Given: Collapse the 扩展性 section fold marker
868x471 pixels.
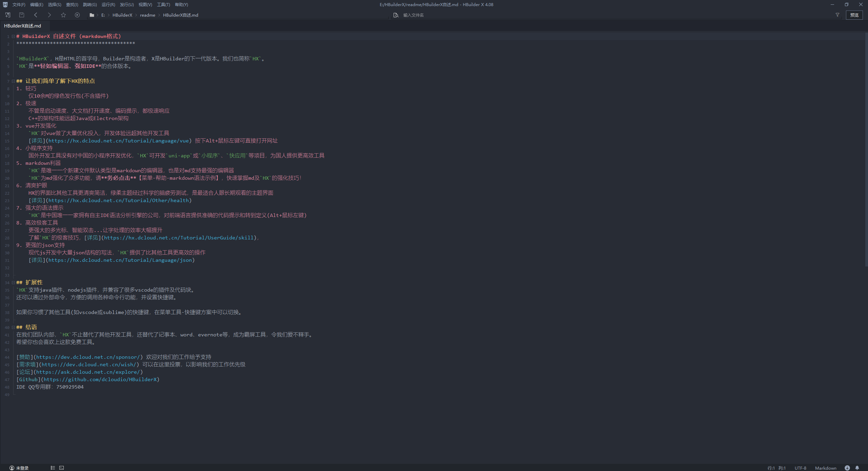Looking at the screenshot, I should click(13, 282).
